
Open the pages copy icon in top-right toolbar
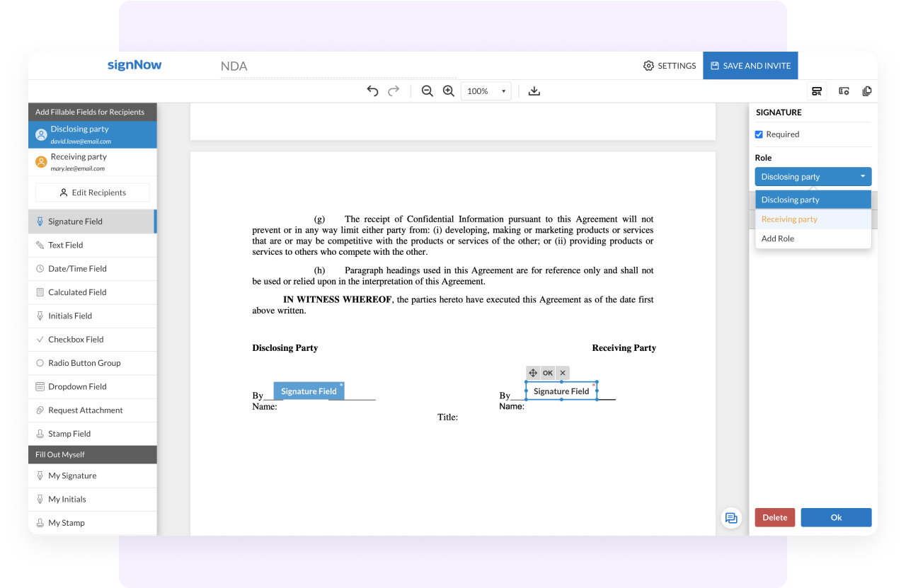866,91
